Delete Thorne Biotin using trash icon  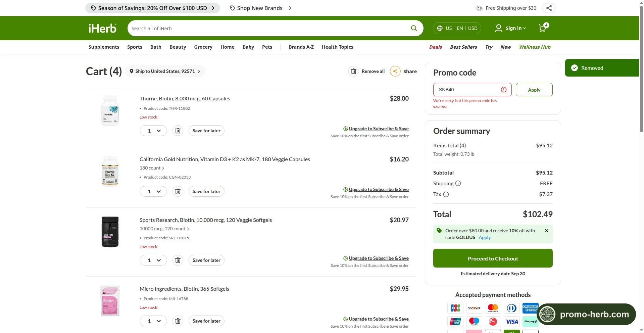pyautogui.click(x=178, y=131)
